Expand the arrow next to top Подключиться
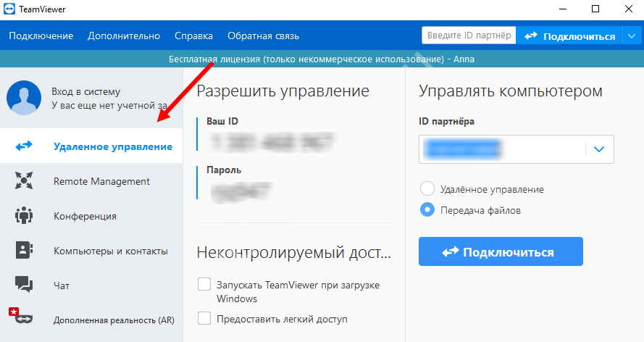The width and height of the screenshot is (644, 342). [632, 36]
